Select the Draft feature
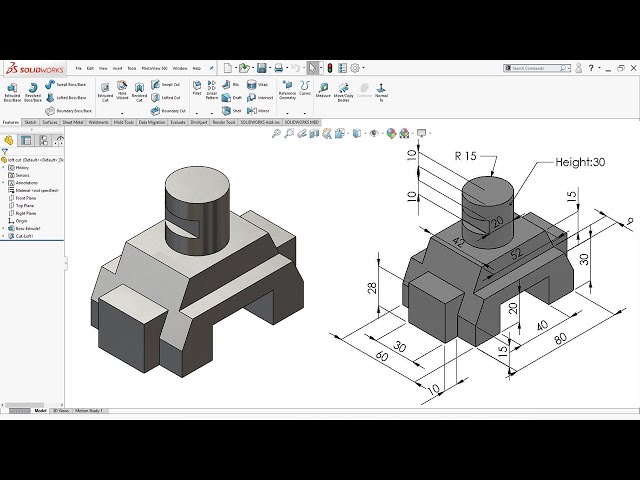Screen dimensions: 640x480 pos(231,98)
